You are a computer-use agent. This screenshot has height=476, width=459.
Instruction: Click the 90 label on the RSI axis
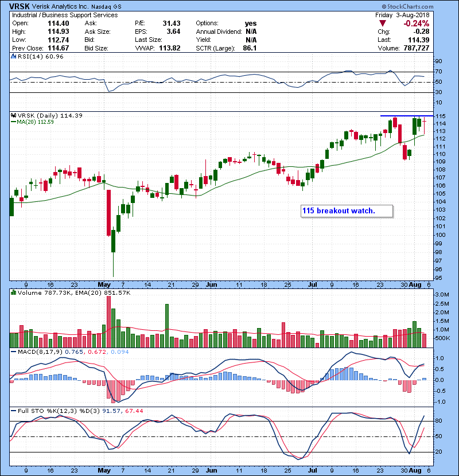439,61
